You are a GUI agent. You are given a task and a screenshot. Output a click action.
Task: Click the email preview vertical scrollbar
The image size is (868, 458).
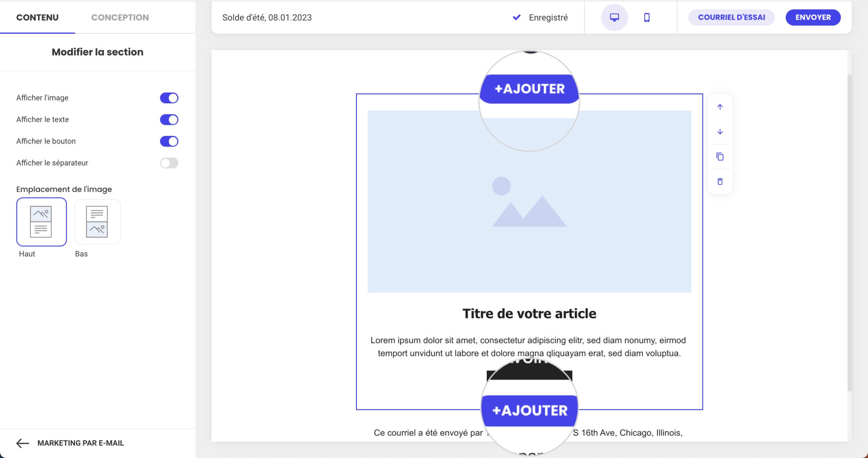coord(849,232)
